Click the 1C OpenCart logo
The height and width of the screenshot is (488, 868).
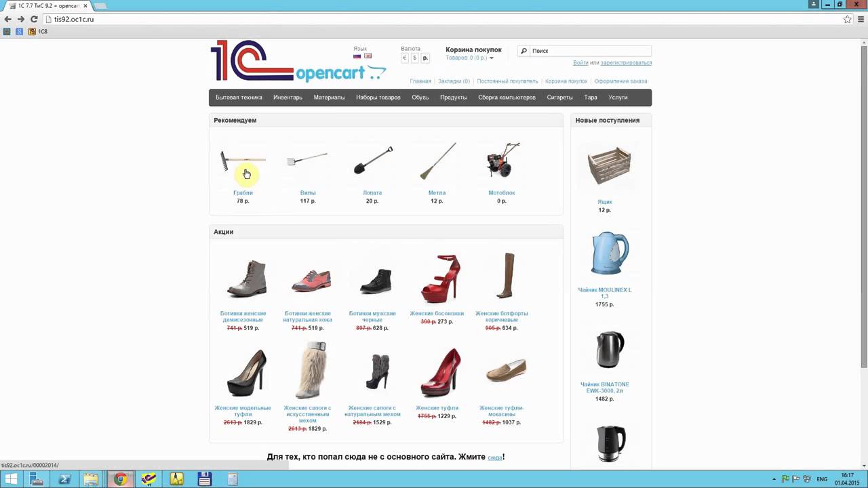click(298, 61)
